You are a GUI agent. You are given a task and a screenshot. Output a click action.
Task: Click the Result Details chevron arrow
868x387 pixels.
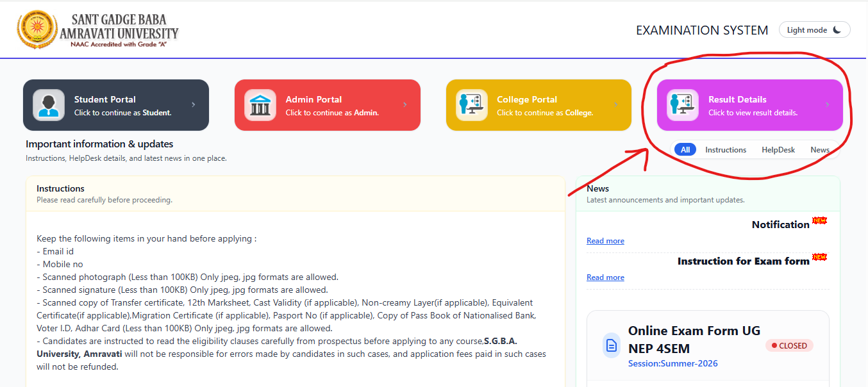pyautogui.click(x=828, y=105)
